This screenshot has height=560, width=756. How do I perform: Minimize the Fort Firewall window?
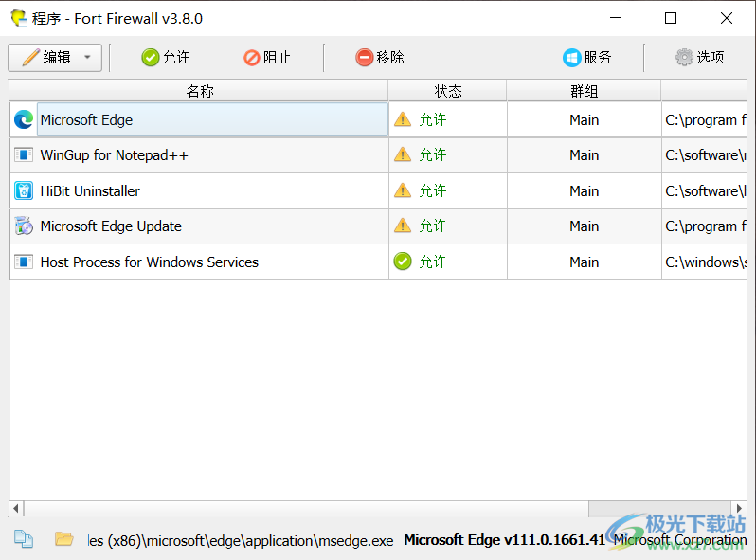[x=616, y=18]
